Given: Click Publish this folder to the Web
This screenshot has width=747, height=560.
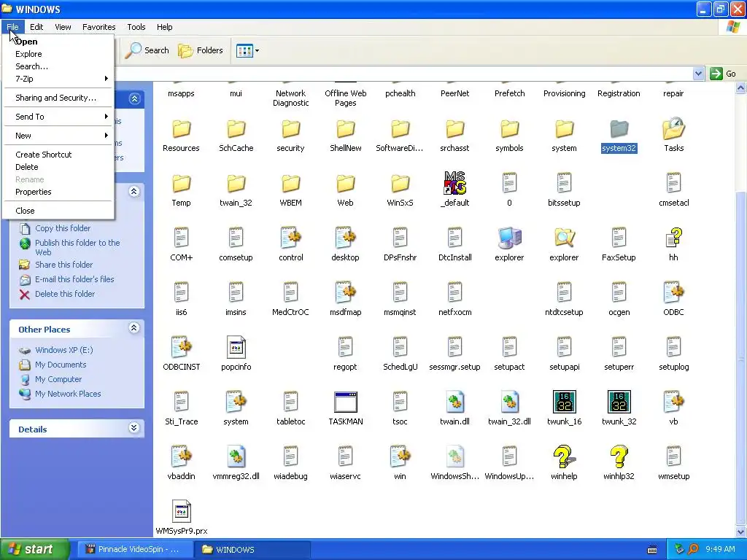Looking at the screenshot, I should 77,247.
